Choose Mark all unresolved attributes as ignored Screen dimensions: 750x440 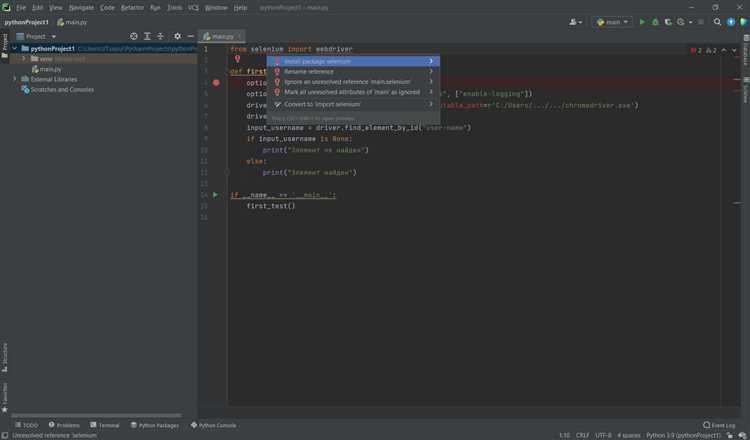coord(353,92)
